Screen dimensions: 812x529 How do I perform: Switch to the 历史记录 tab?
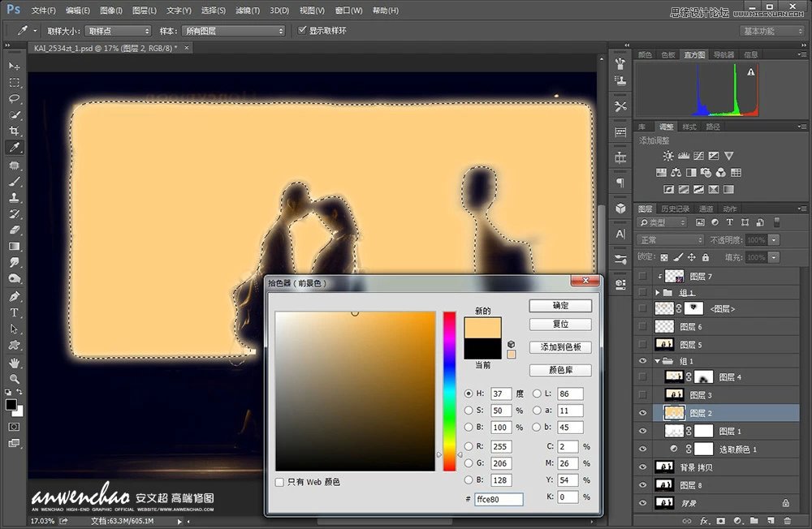[x=676, y=209]
